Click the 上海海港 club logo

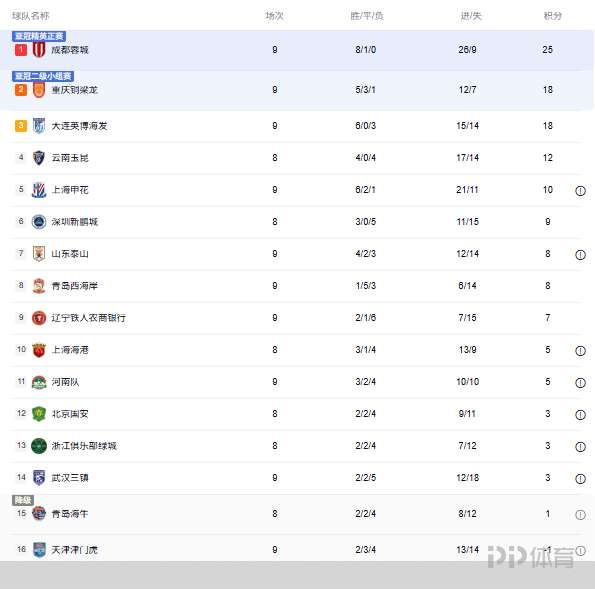tap(39, 350)
